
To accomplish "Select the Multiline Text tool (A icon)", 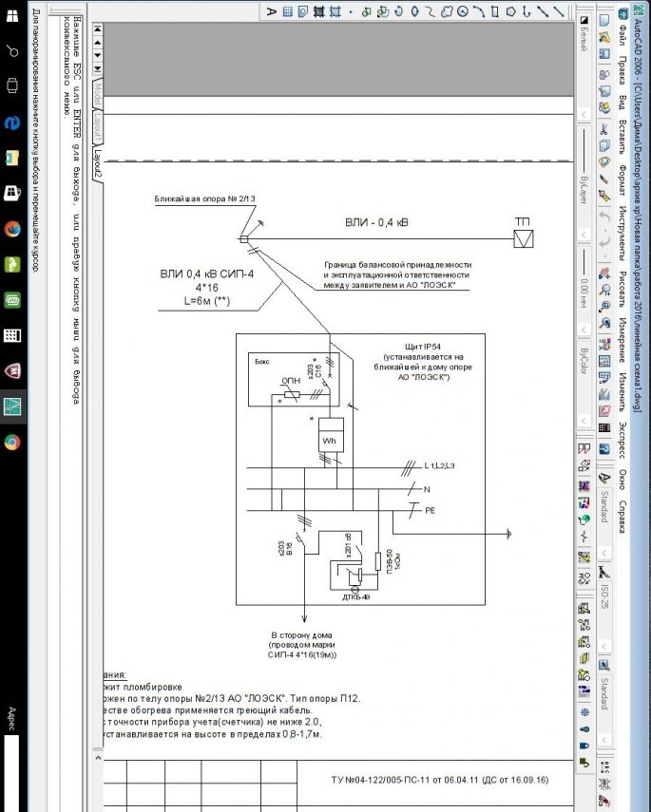I will pyautogui.click(x=272, y=10).
